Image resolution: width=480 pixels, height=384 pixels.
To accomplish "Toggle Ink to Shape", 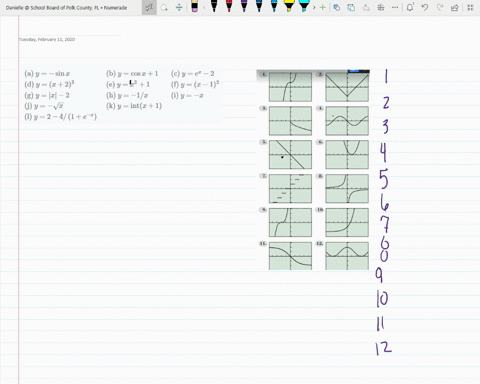I will 351,7.
